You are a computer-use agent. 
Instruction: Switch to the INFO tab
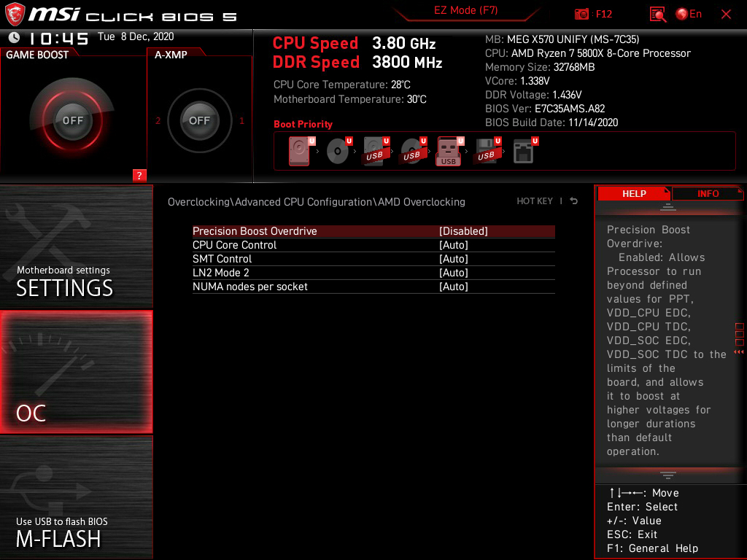[x=708, y=193]
